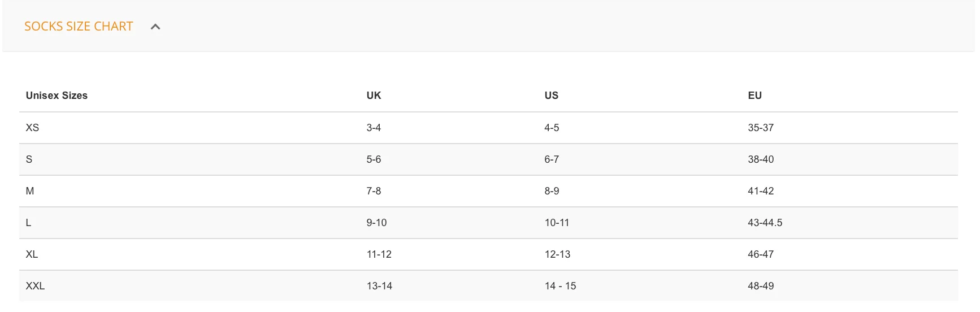Click the EU column header
Image resolution: width=980 pixels, height=312 pixels.
pos(754,96)
